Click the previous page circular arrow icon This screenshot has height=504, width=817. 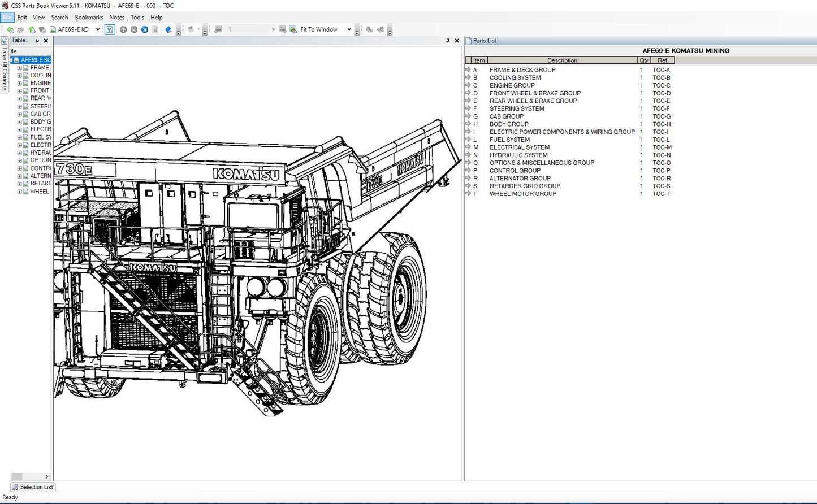(x=133, y=29)
